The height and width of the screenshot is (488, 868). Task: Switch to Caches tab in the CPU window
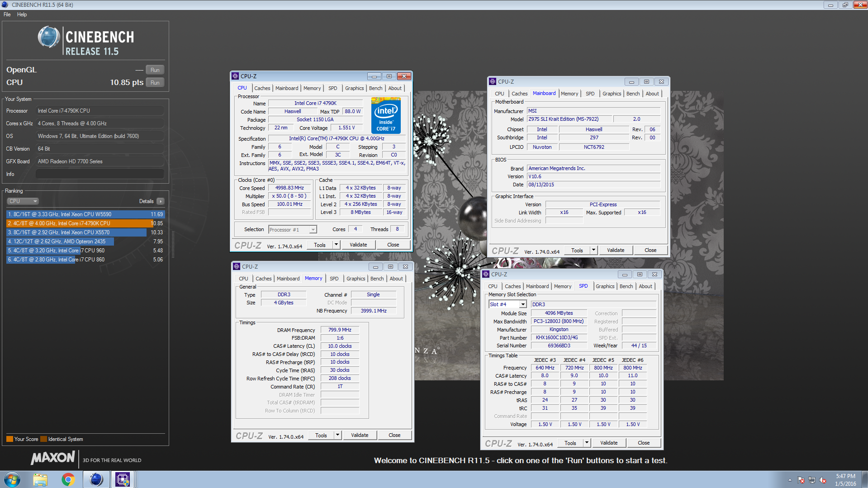click(x=262, y=88)
